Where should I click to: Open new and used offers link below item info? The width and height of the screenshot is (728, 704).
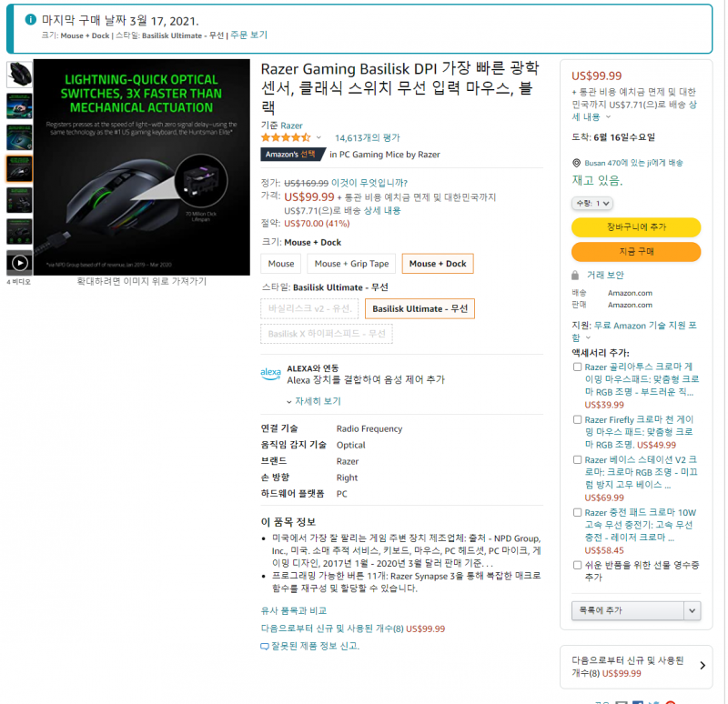click(x=353, y=629)
